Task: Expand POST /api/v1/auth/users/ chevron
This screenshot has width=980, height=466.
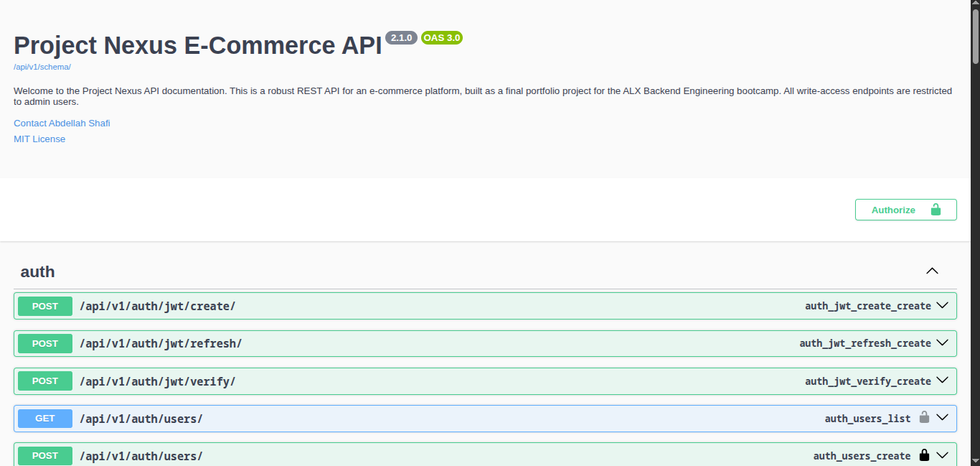Action: pos(943,455)
